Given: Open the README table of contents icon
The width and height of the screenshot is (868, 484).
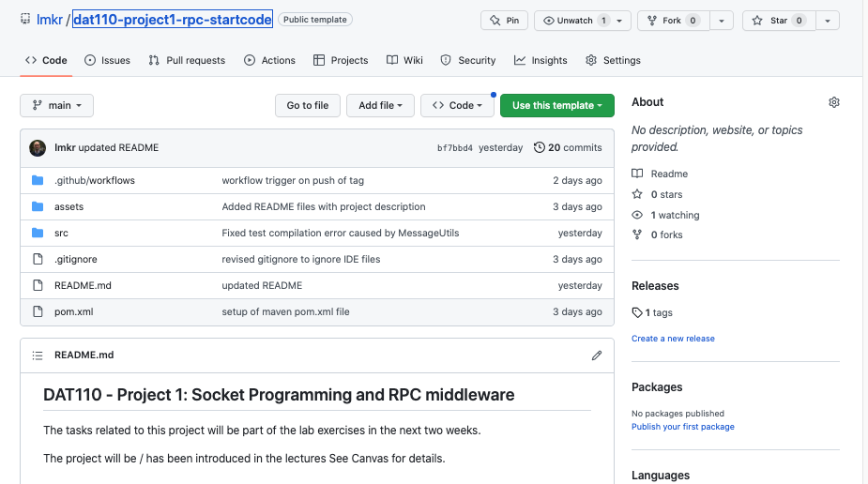Looking at the screenshot, I should [x=38, y=355].
